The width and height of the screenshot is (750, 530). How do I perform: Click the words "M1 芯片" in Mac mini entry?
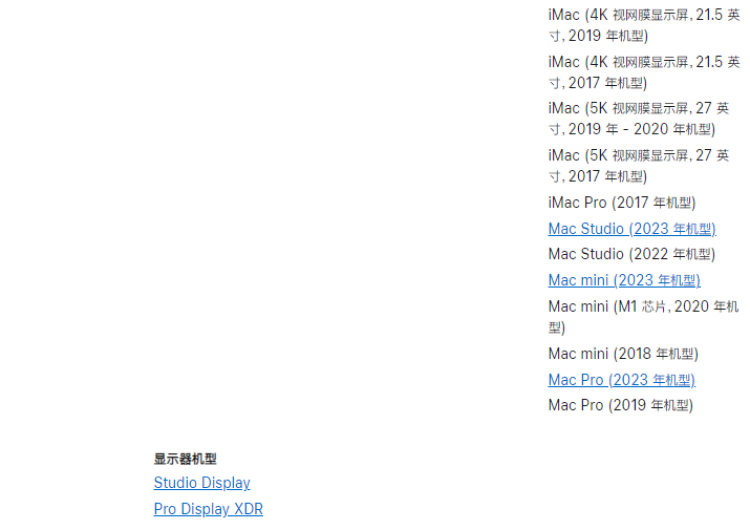click(x=642, y=307)
